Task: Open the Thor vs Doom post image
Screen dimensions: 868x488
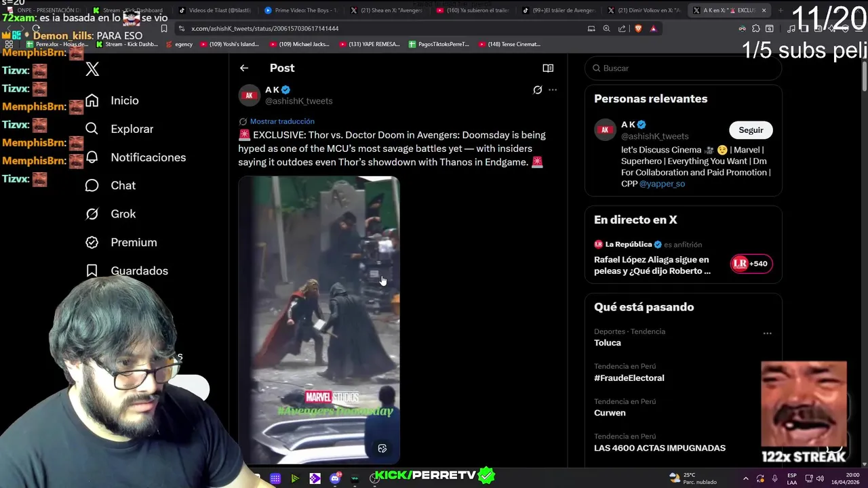Action: [319, 320]
